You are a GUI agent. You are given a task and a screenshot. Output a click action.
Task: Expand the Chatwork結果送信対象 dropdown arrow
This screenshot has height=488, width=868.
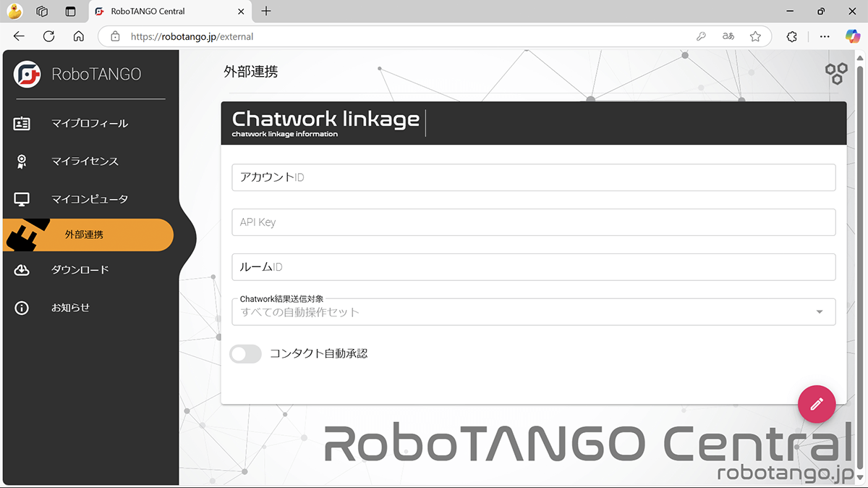pyautogui.click(x=820, y=312)
